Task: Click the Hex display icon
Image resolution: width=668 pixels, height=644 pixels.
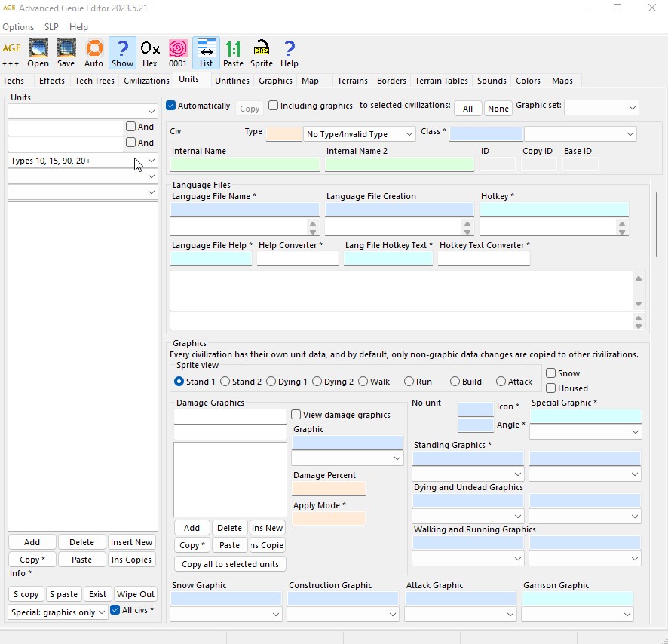Action: [x=149, y=52]
